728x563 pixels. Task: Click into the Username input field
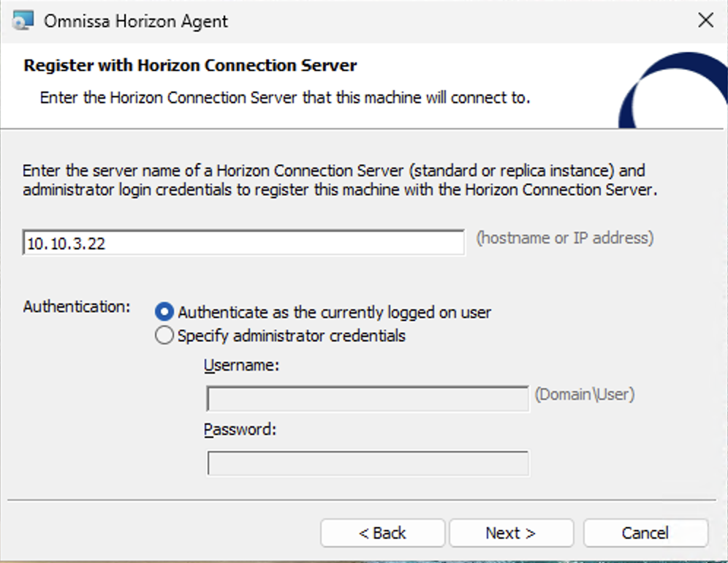coord(368,398)
